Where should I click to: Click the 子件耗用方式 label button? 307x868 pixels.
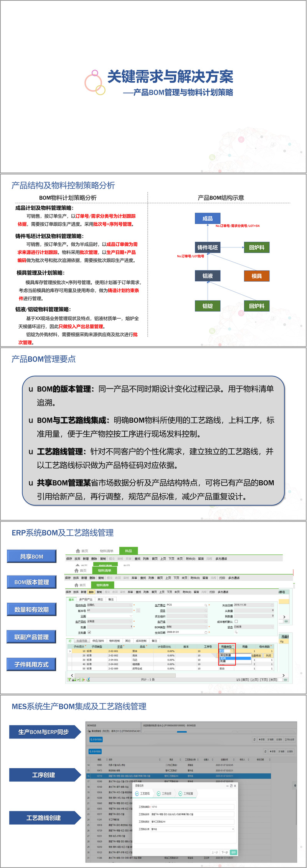(x=31, y=664)
